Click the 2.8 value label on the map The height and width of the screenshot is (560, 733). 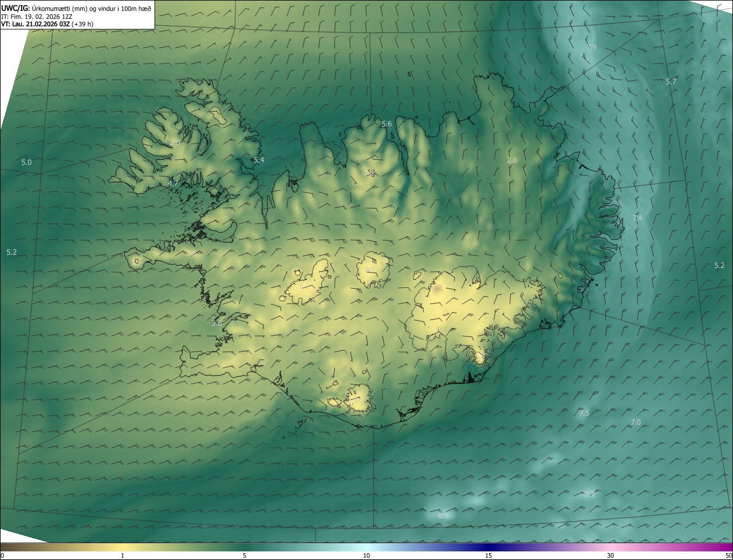click(512, 160)
